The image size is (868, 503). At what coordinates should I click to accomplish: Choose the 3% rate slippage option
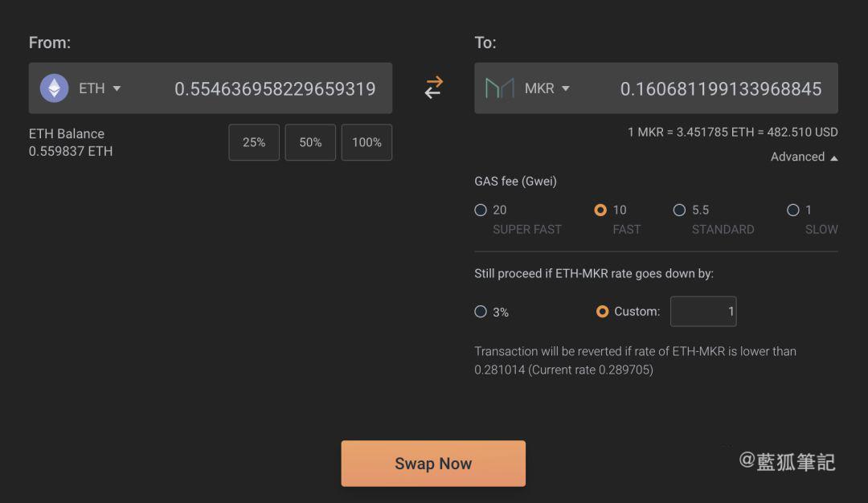[x=481, y=312]
